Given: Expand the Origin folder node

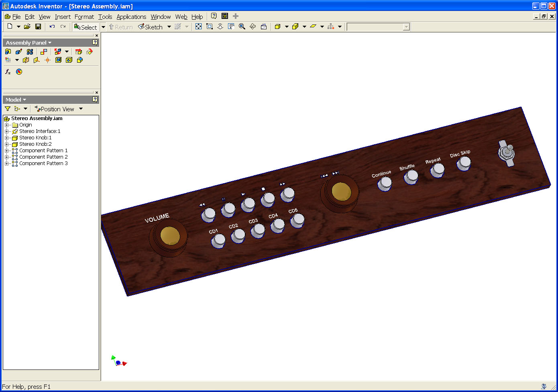Looking at the screenshot, I should pos(6,125).
